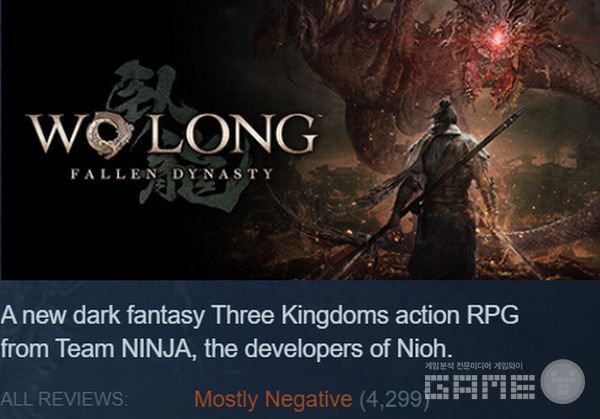The height and width of the screenshot is (419, 600).
Task: Click the Korean caption above GAME watermark
Action: (x=473, y=367)
